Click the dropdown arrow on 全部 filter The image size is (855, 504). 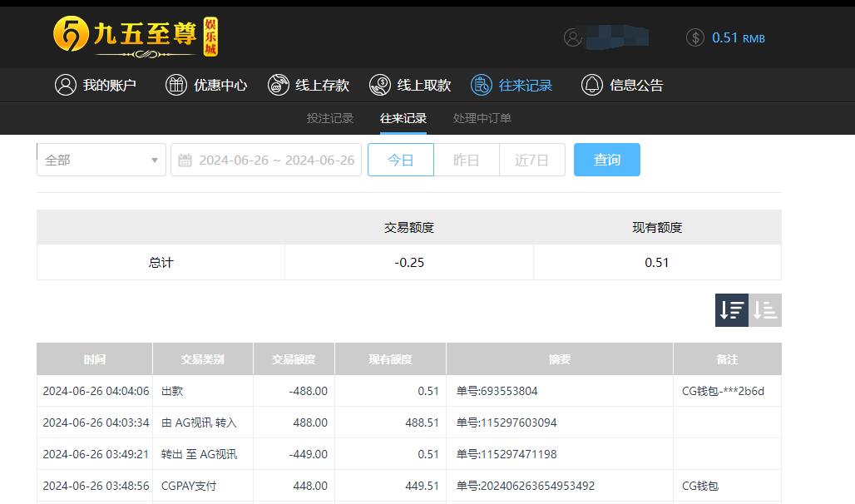(x=154, y=159)
